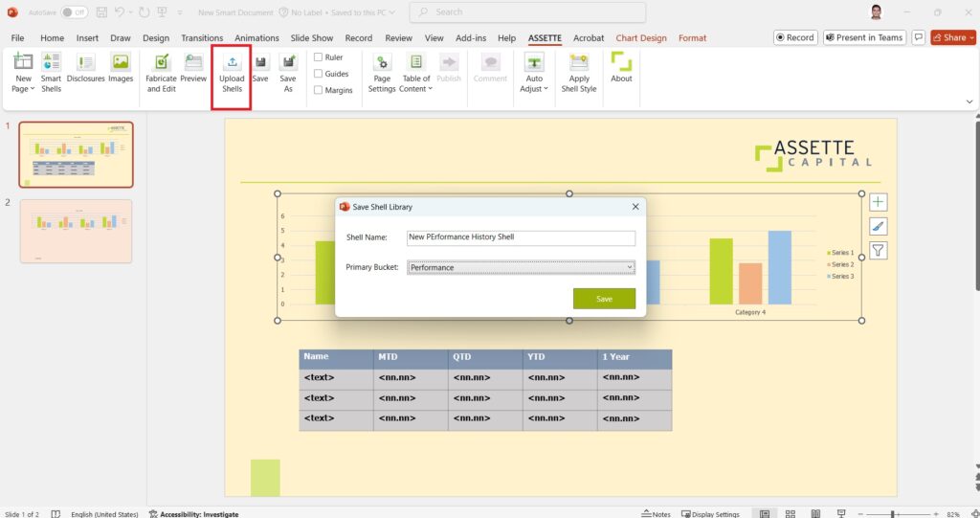Open the Notes pane

coord(657,513)
